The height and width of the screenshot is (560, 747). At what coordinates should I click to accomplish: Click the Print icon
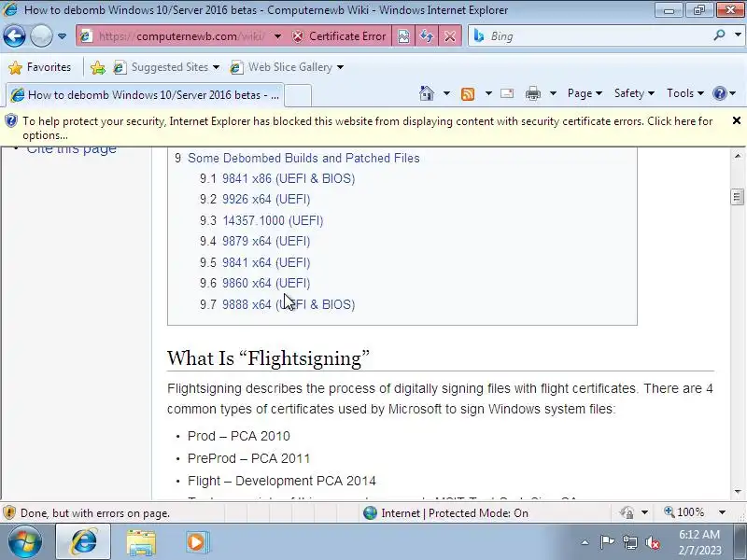[x=533, y=93]
